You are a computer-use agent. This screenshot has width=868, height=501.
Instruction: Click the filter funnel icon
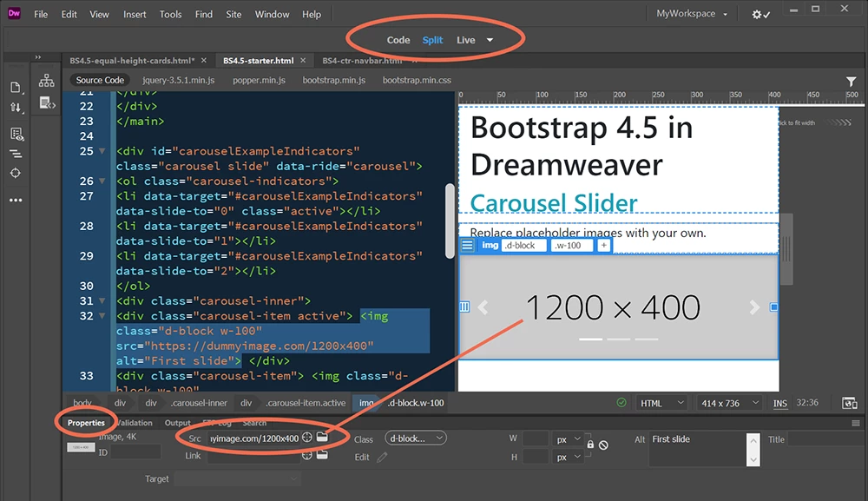(x=851, y=82)
